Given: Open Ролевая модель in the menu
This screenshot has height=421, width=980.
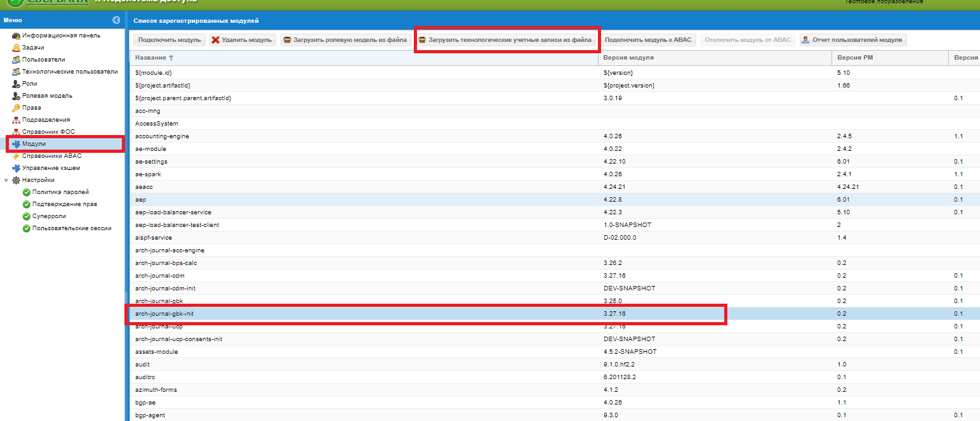Looking at the screenshot, I should (47, 96).
